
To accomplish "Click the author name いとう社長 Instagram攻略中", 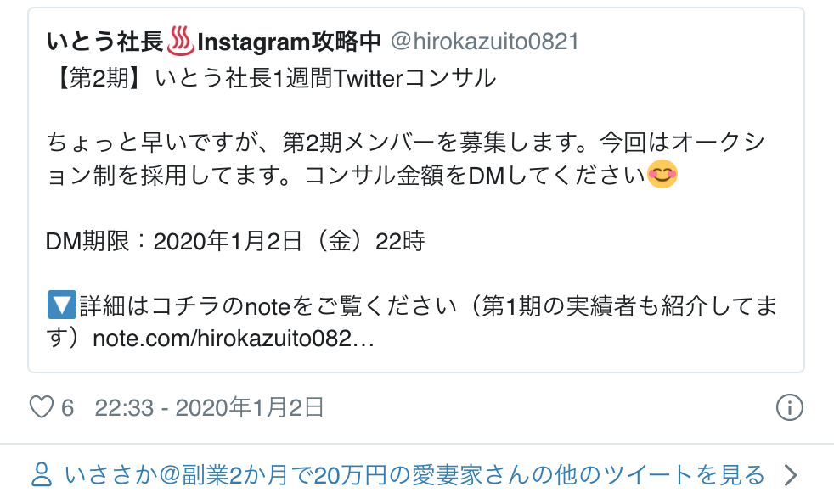I will pyautogui.click(x=214, y=42).
